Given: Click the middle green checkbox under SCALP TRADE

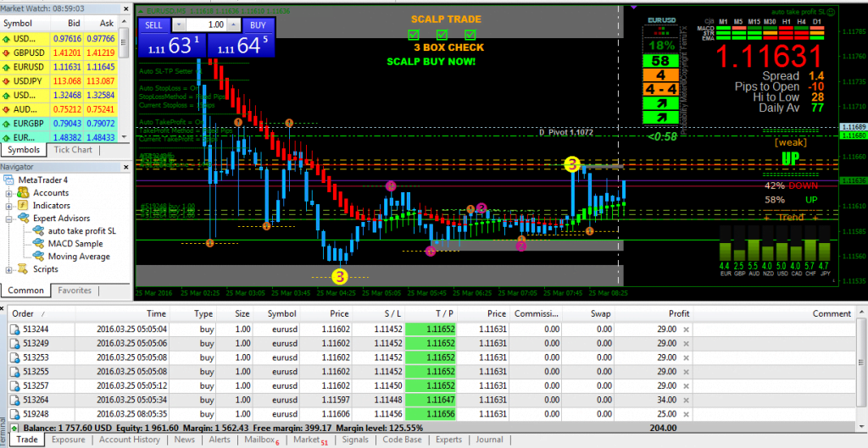Looking at the screenshot, I should [442, 35].
